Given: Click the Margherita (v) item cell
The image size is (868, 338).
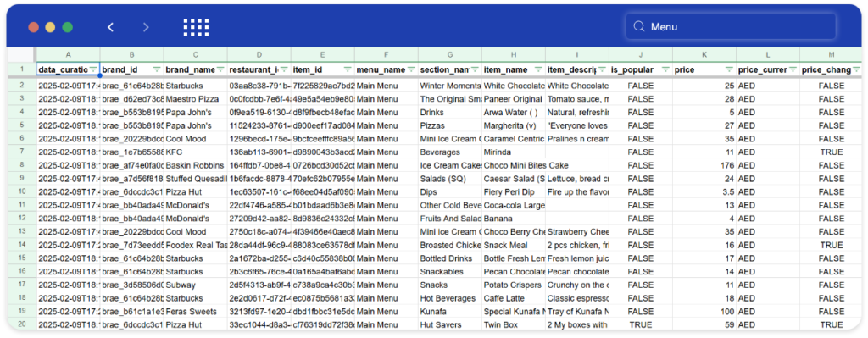Looking at the screenshot, I should tap(514, 125).
